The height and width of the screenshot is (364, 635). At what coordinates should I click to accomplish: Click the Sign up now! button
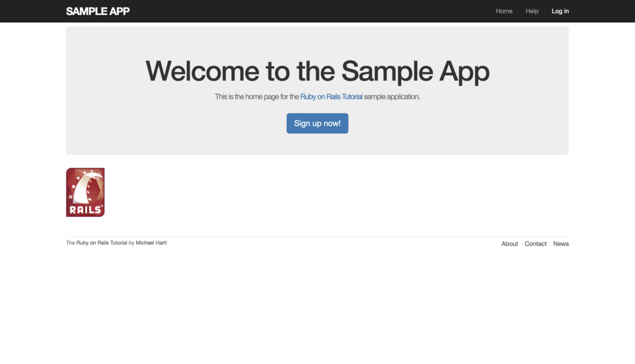[x=317, y=123]
